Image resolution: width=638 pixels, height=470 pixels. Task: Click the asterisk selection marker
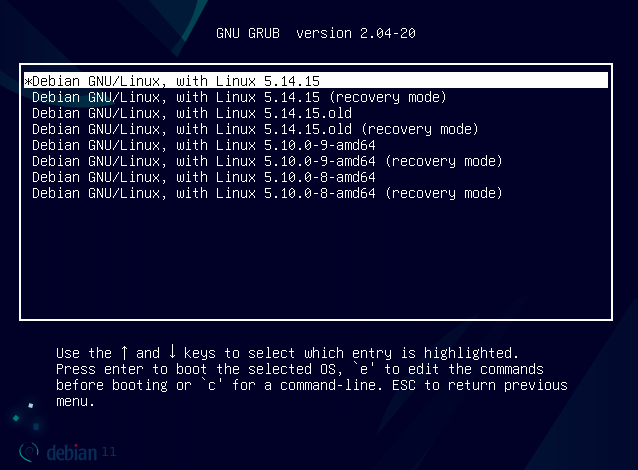coord(28,81)
